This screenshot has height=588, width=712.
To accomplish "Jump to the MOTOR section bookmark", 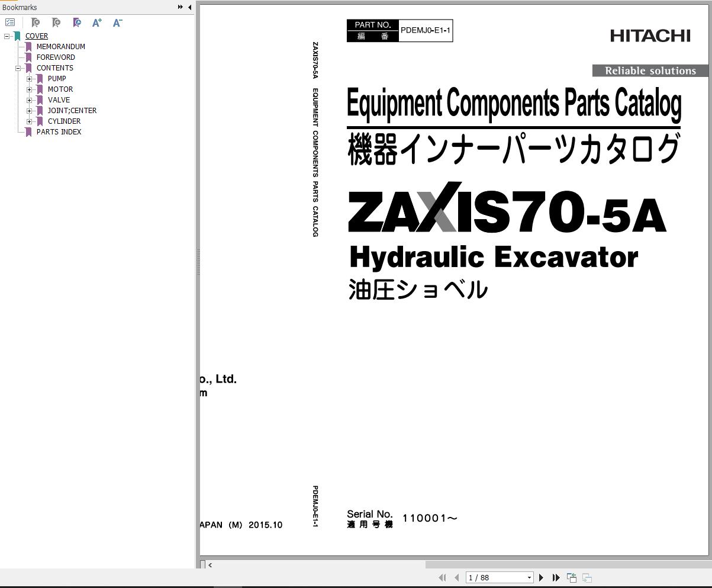I will pos(60,89).
